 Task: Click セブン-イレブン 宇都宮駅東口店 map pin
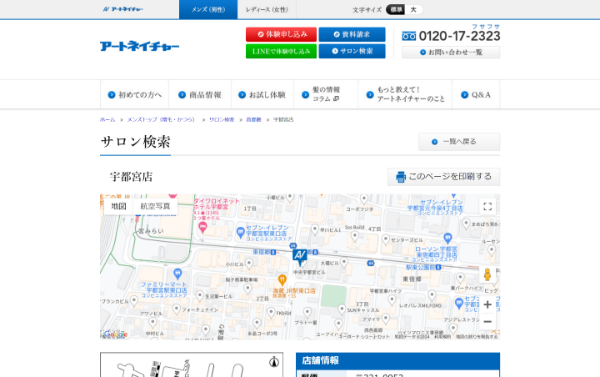[x=240, y=232]
